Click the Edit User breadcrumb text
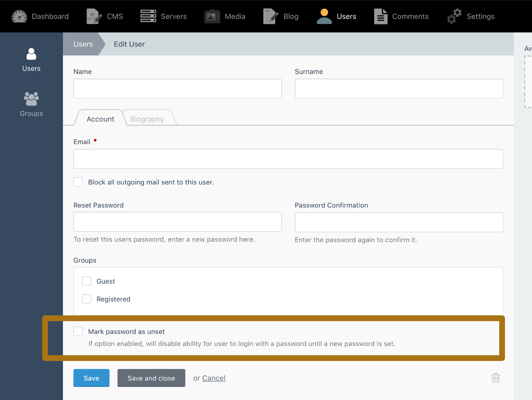 coord(129,44)
